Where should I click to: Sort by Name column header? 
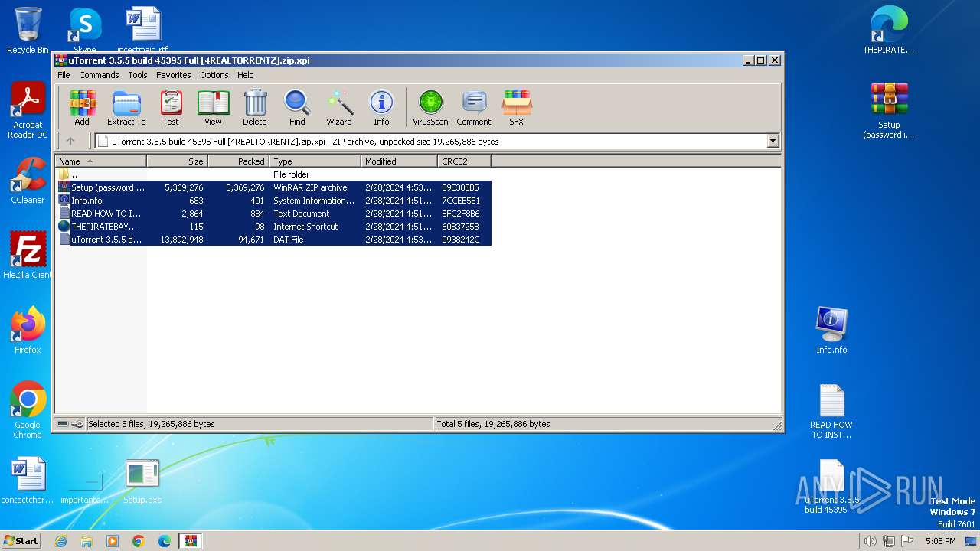(100, 161)
